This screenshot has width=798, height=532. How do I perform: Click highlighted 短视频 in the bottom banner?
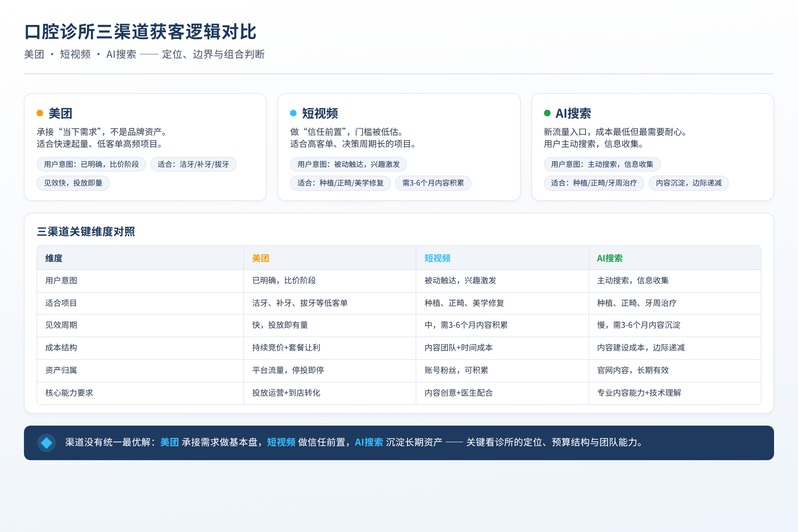[x=281, y=443]
